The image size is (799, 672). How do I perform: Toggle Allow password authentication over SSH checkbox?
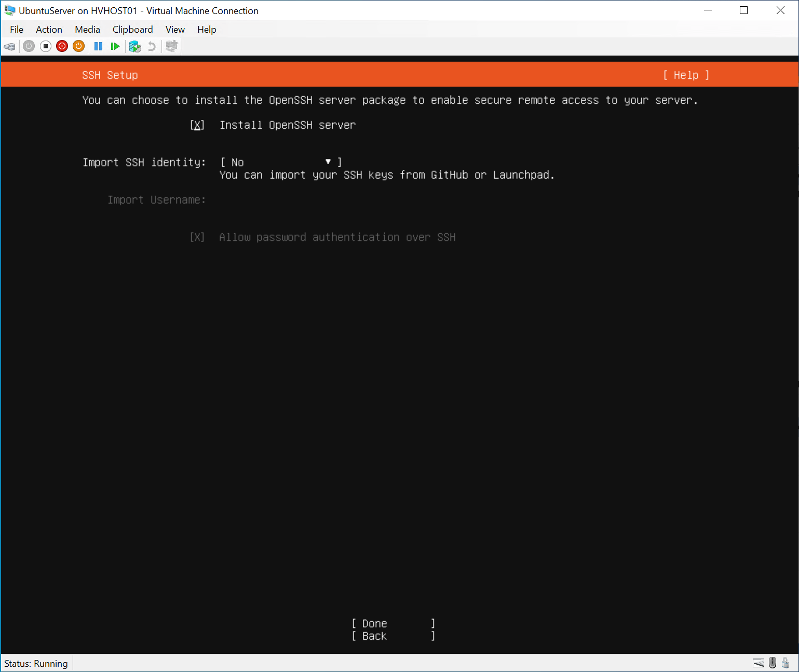197,237
